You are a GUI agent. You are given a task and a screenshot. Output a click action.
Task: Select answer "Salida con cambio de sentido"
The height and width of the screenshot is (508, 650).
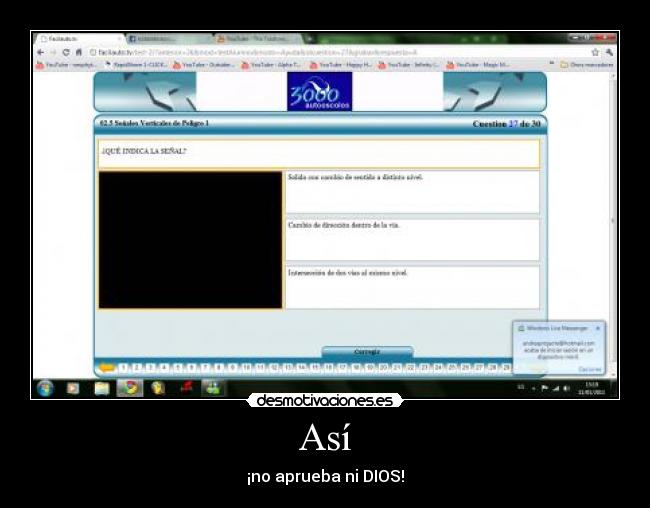(x=411, y=192)
